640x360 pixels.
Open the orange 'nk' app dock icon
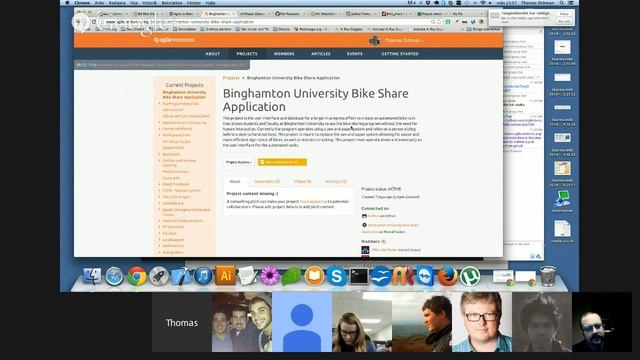coord(403,276)
